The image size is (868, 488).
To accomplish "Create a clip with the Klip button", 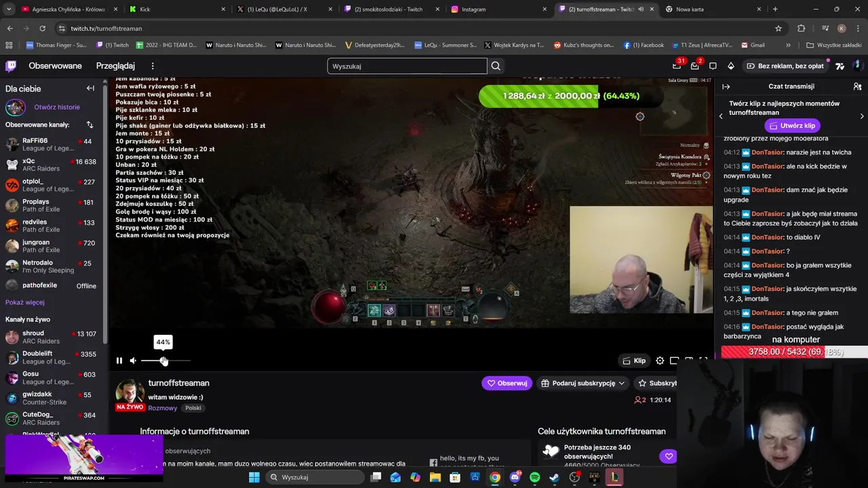I will [x=634, y=361].
